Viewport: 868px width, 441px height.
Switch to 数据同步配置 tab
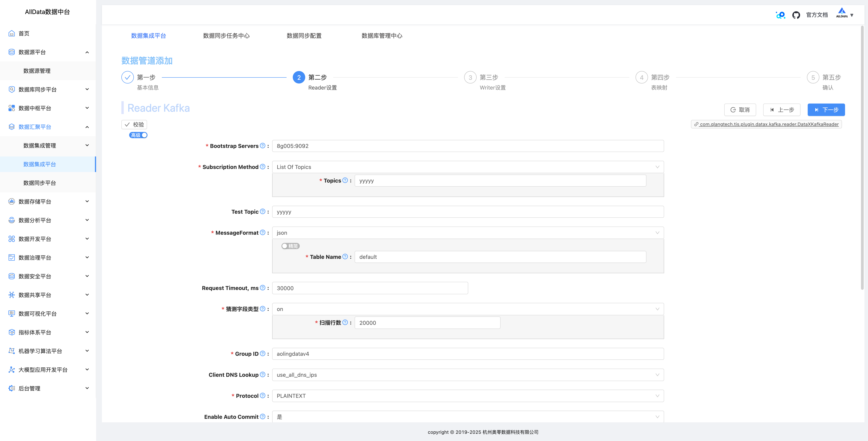tap(304, 36)
